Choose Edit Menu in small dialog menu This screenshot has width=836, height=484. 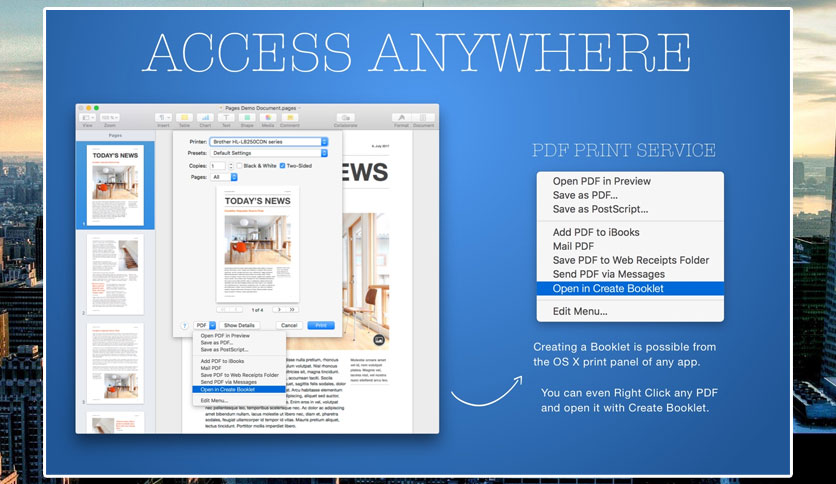pos(239,400)
